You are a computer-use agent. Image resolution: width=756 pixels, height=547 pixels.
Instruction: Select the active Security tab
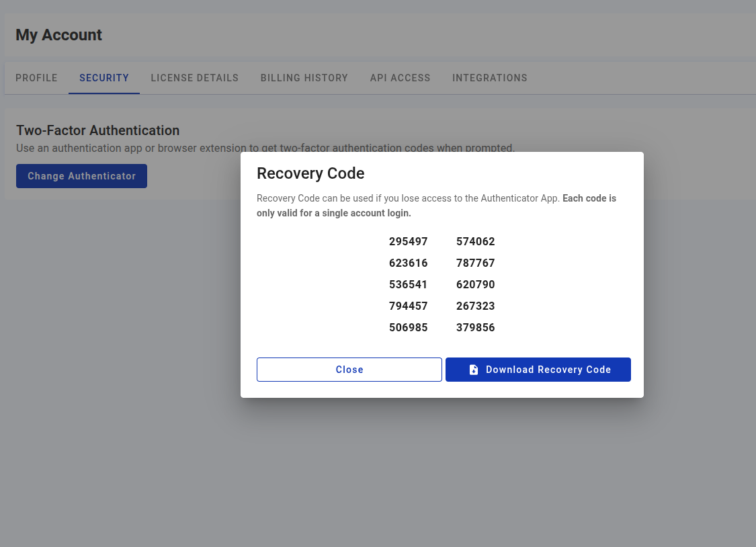coord(103,78)
